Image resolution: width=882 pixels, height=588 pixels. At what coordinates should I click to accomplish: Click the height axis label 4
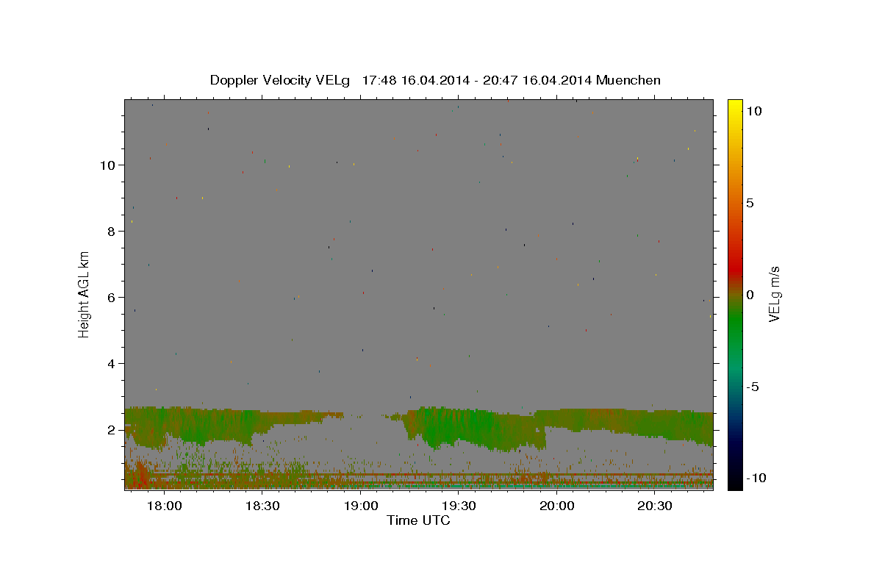[112, 364]
